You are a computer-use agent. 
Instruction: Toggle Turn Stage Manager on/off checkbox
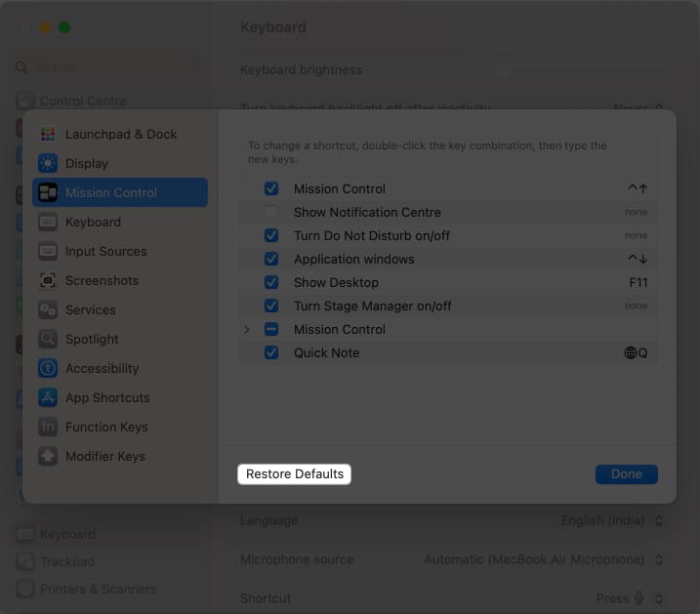point(271,306)
